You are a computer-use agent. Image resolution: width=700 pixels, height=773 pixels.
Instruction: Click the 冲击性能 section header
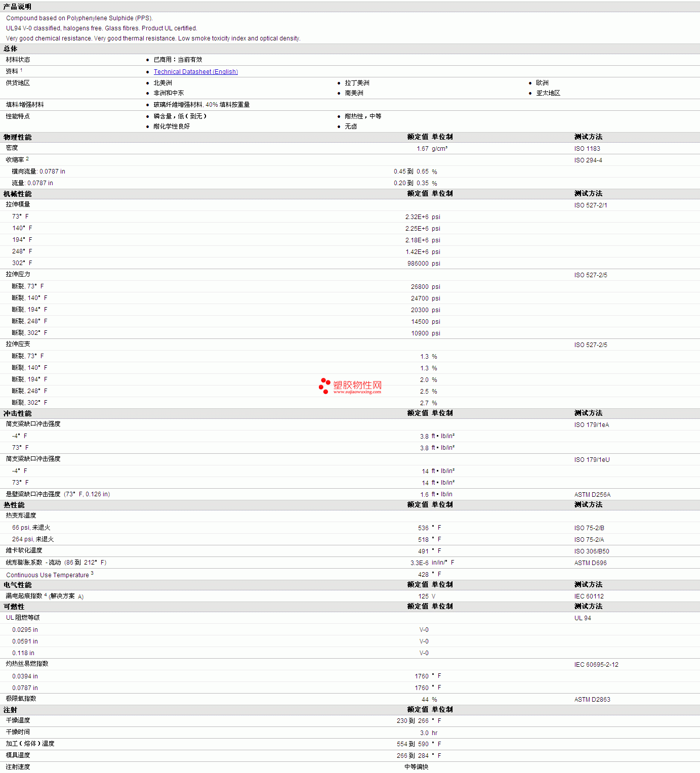click(17, 413)
